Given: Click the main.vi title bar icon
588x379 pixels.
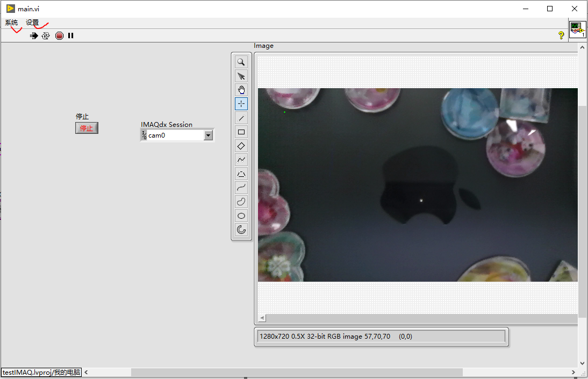Looking at the screenshot, I should coord(11,9).
